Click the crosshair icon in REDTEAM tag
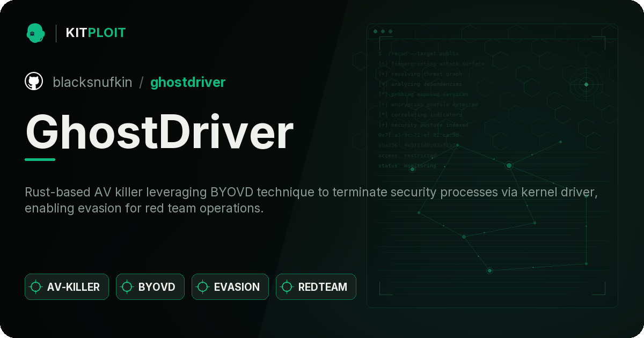Viewport: 644px width, 338px height. pos(287,287)
